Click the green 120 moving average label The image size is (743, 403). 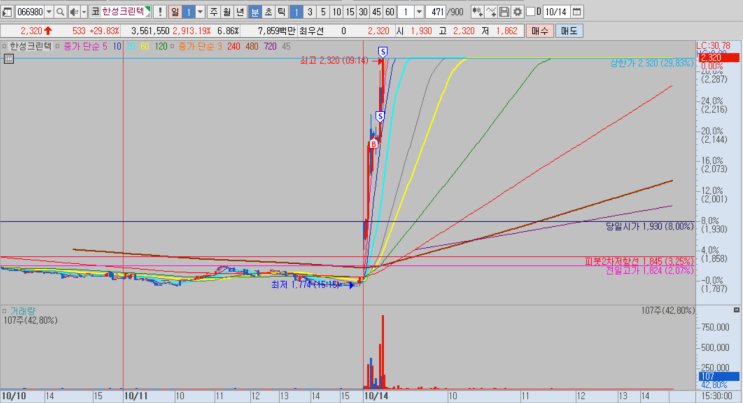point(161,46)
